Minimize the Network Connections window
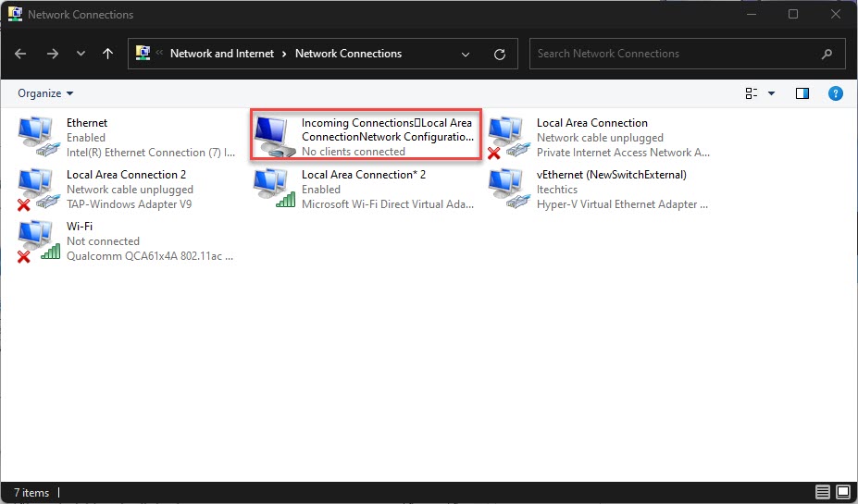Image resolution: width=858 pixels, height=504 pixels. [752, 14]
